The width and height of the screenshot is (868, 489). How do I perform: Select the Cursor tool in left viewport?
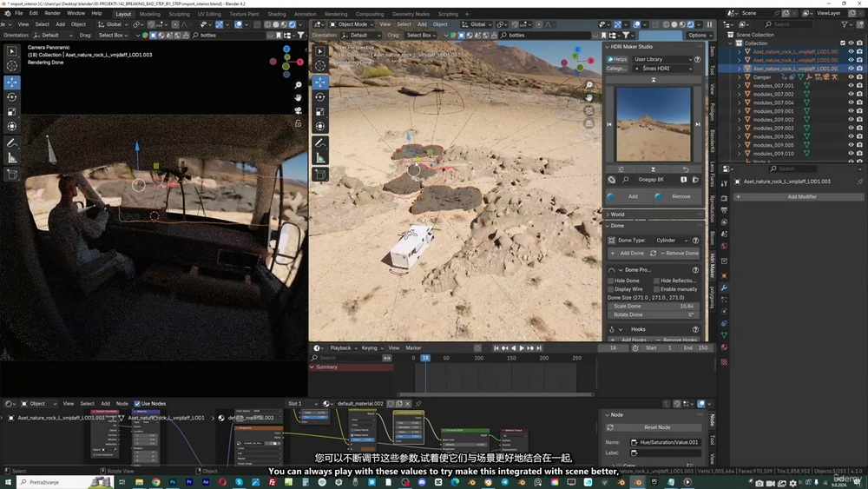11,65
